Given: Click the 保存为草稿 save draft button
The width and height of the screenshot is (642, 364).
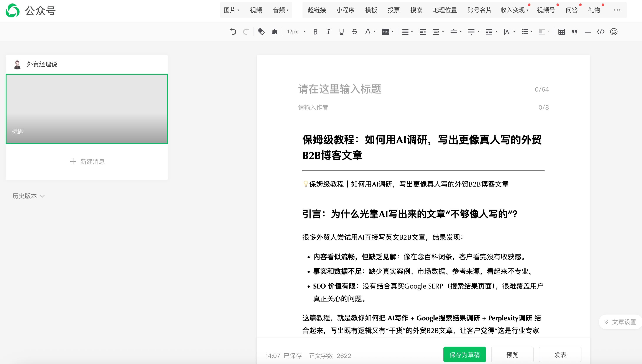Looking at the screenshot, I should tap(464, 354).
